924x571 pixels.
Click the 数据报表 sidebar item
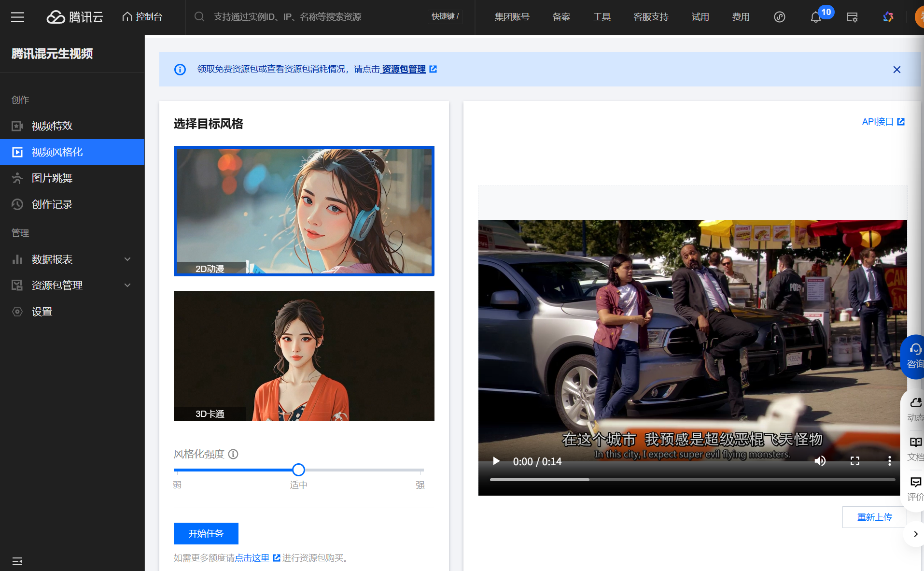72,259
